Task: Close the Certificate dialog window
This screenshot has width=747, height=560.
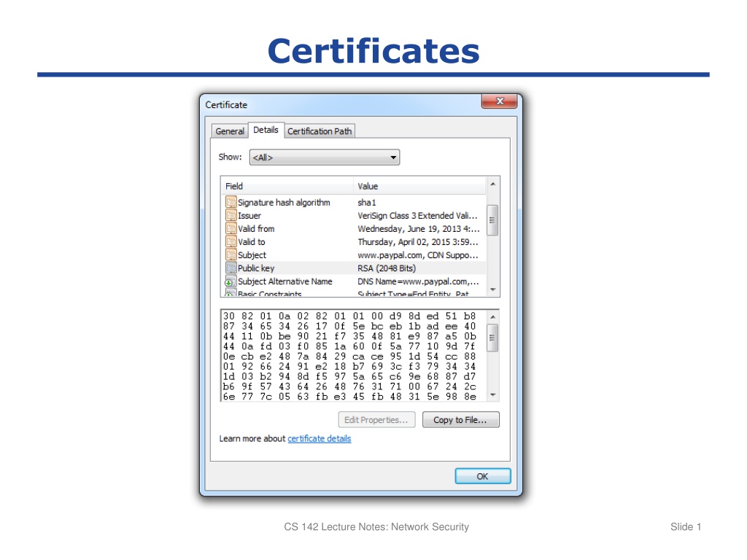Action: (x=499, y=101)
